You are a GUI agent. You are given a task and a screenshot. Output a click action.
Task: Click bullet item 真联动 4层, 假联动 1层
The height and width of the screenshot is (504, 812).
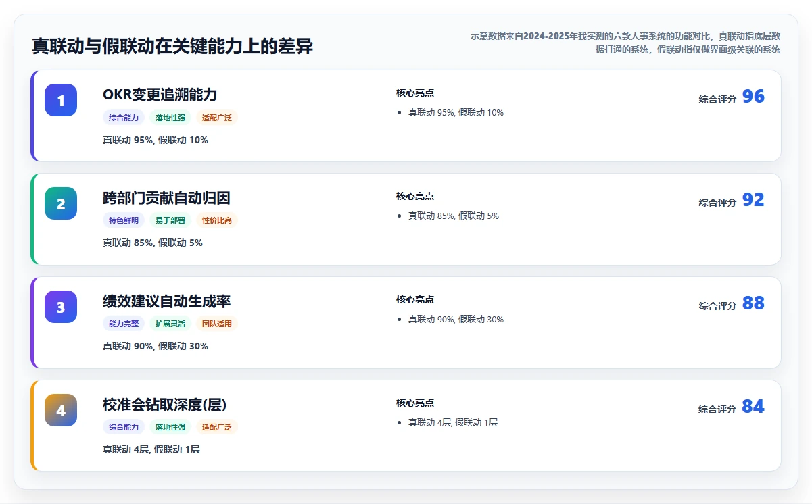[x=453, y=423]
